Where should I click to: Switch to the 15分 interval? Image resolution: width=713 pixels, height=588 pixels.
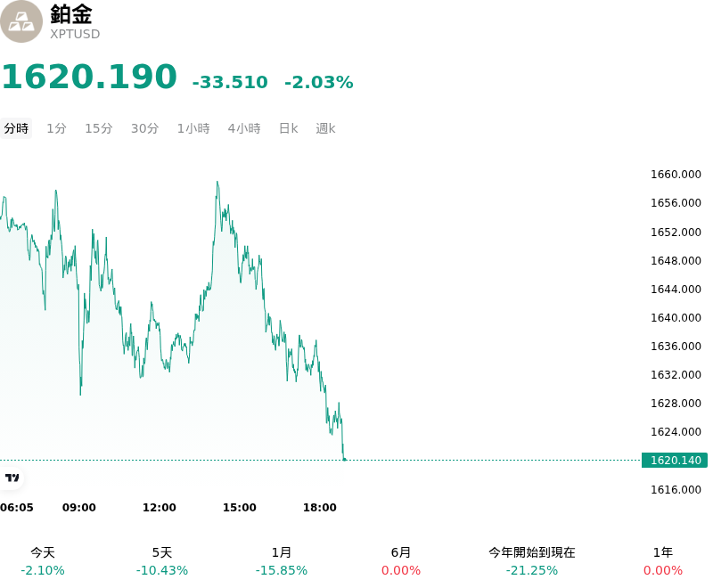coord(99,128)
